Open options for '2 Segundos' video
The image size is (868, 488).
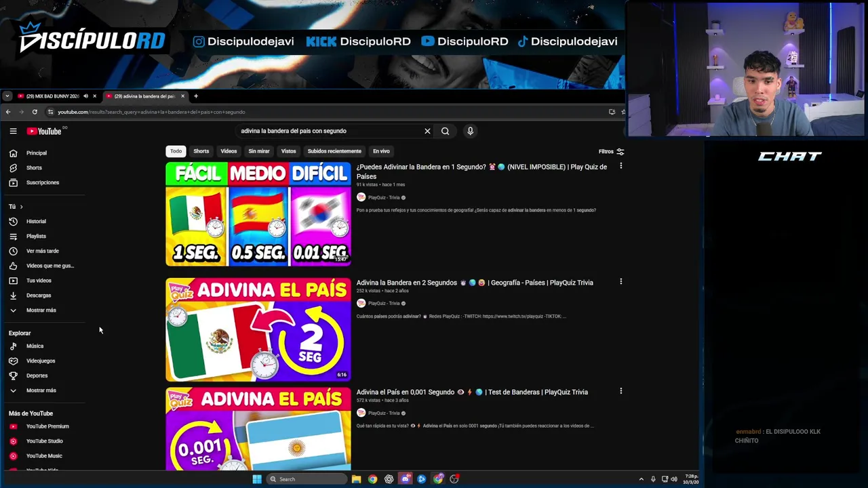pyautogui.click(x=620, y=281)
